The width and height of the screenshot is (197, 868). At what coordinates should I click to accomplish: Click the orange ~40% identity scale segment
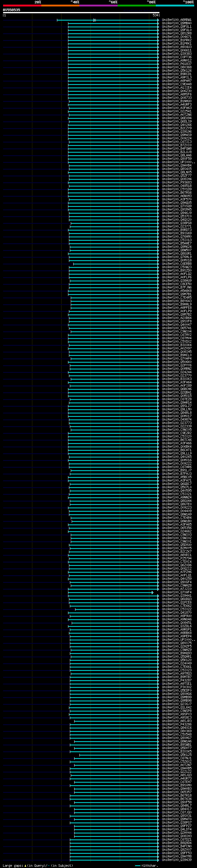point(60,6)
